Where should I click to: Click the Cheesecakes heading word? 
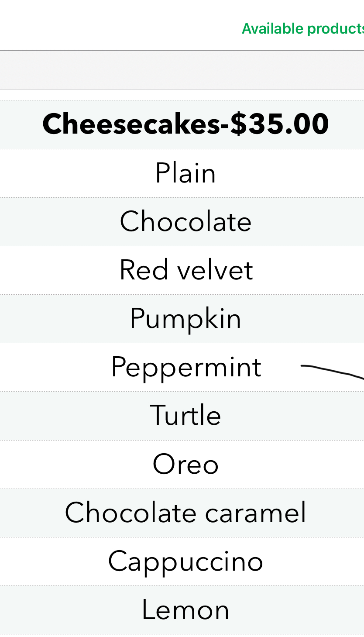(131, 124)
